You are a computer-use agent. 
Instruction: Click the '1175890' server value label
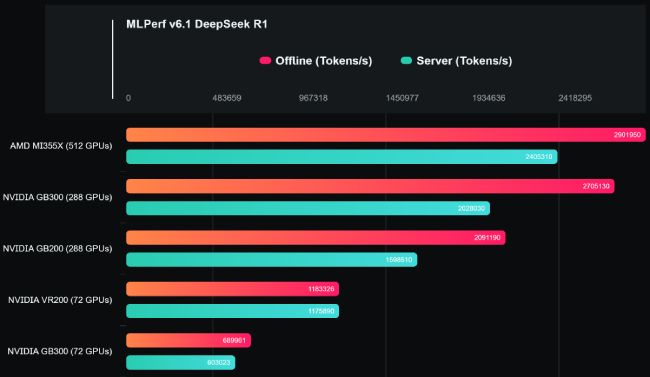click(321, 311)
